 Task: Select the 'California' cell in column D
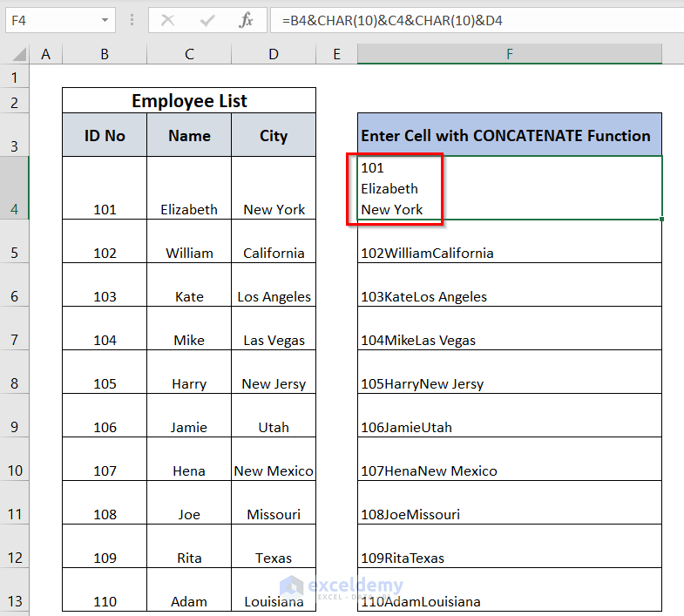[x=274, y=241]
